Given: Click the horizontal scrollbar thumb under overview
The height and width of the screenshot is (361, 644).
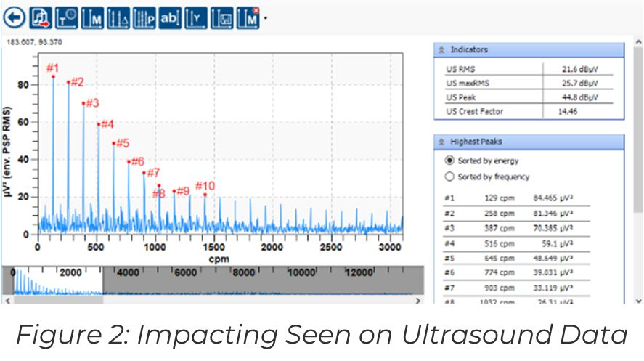Looking at the screenshot, I should pyautogui.click(x=58, y=301).
